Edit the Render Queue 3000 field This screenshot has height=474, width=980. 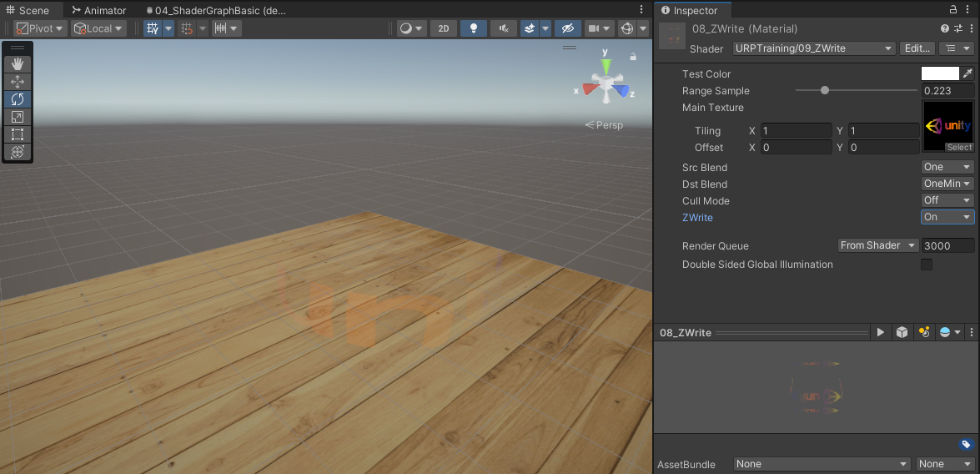pyautogui.click(x=948, y=245)
